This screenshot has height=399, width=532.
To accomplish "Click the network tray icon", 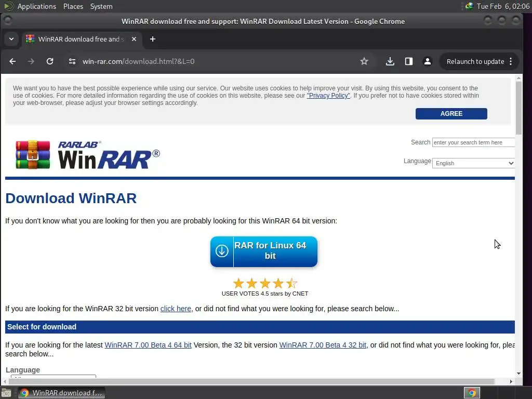I will point(469,6).
